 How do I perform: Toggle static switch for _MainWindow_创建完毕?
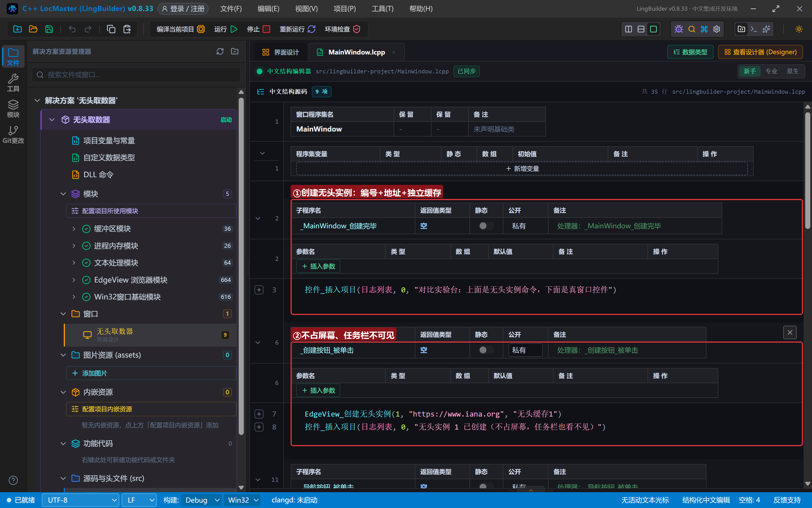[486, 226]
